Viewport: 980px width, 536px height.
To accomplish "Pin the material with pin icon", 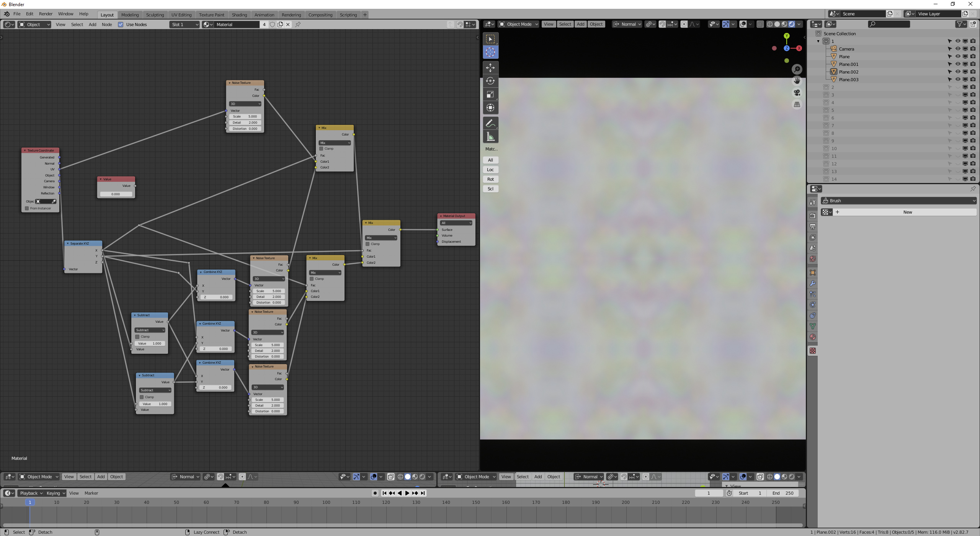I will click(x=298, y=25).
